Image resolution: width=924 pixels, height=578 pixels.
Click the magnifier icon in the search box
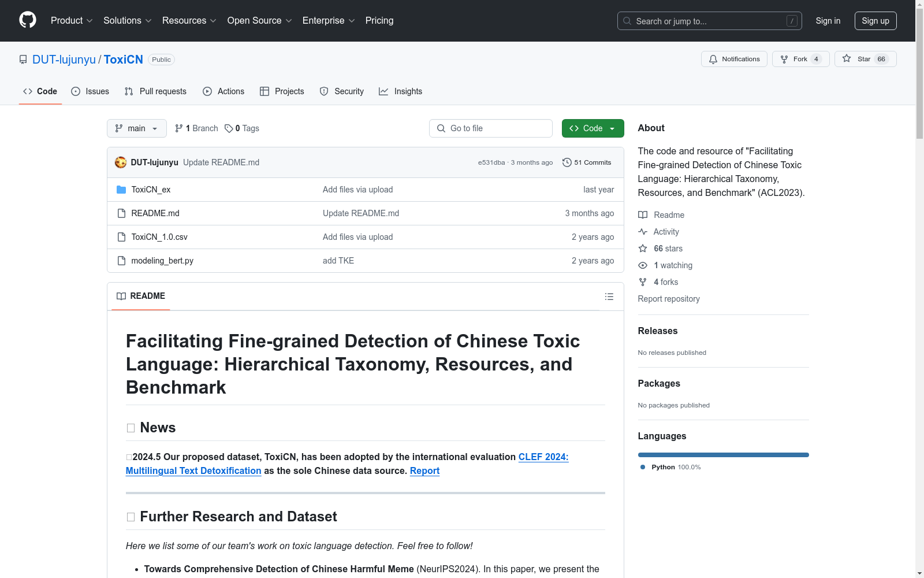click(x=627, y=21)
